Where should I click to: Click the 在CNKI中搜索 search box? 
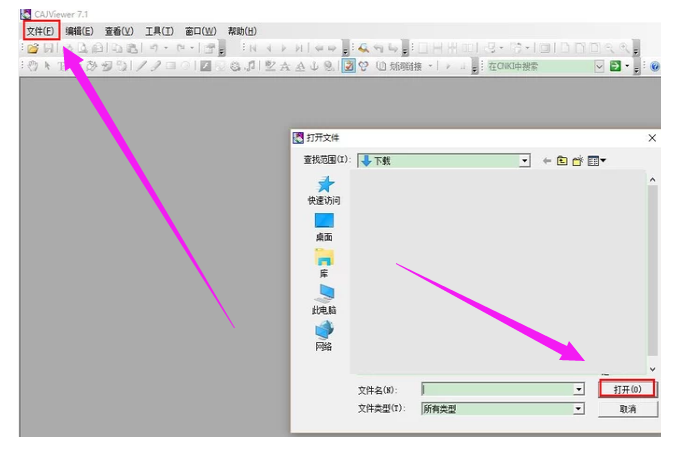click(x=540, y=66)
